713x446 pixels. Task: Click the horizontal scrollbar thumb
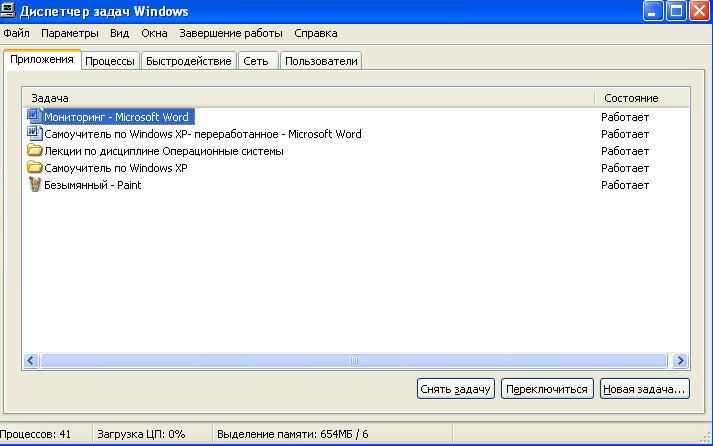click(354, 361)
